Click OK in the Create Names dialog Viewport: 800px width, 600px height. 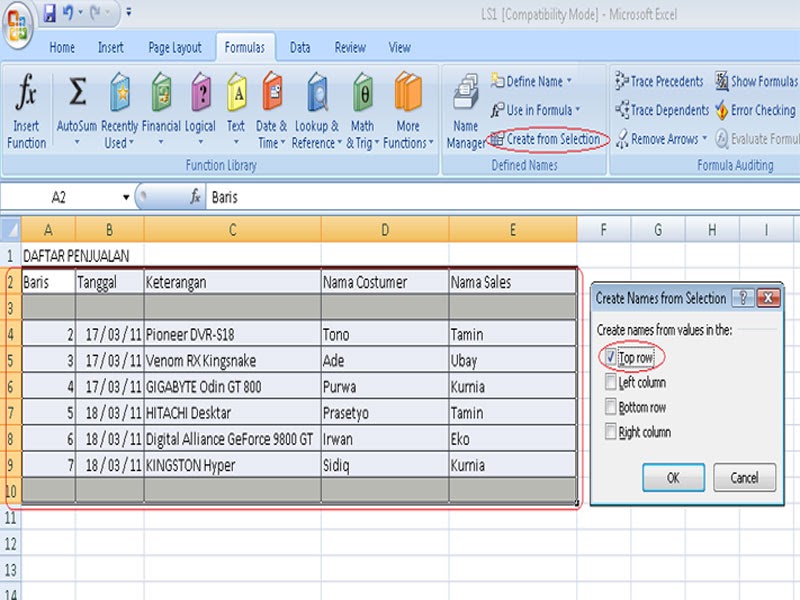[673, 478]
